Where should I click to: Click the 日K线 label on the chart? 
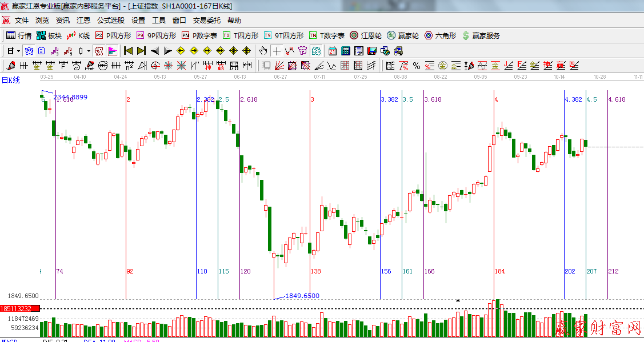[10, 80]
